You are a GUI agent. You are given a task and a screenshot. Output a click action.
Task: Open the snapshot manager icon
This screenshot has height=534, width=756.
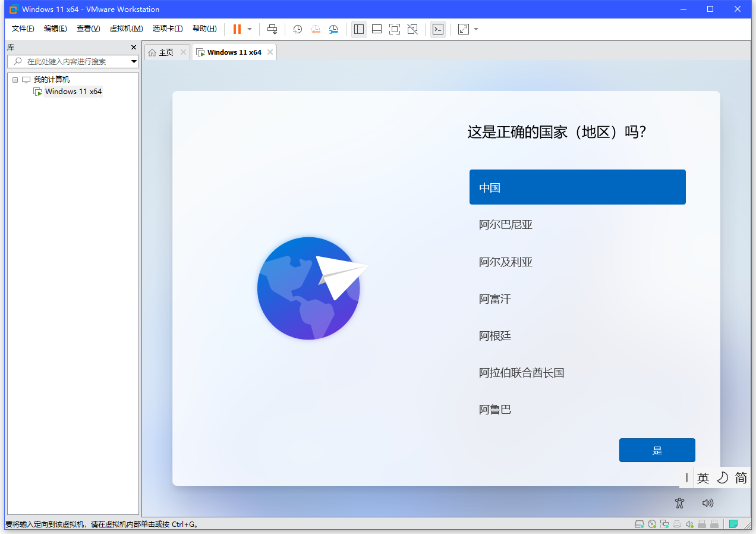[x=334, y=29]
